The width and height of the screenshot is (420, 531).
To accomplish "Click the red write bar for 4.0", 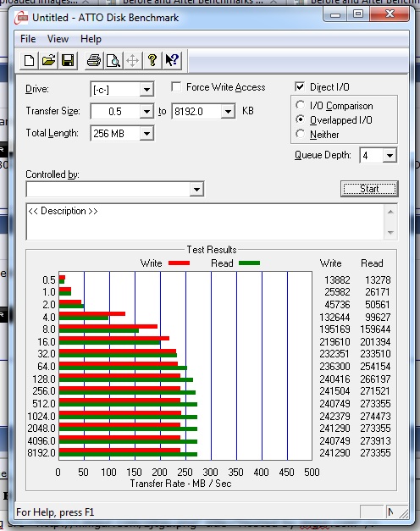I will point(92,314).
